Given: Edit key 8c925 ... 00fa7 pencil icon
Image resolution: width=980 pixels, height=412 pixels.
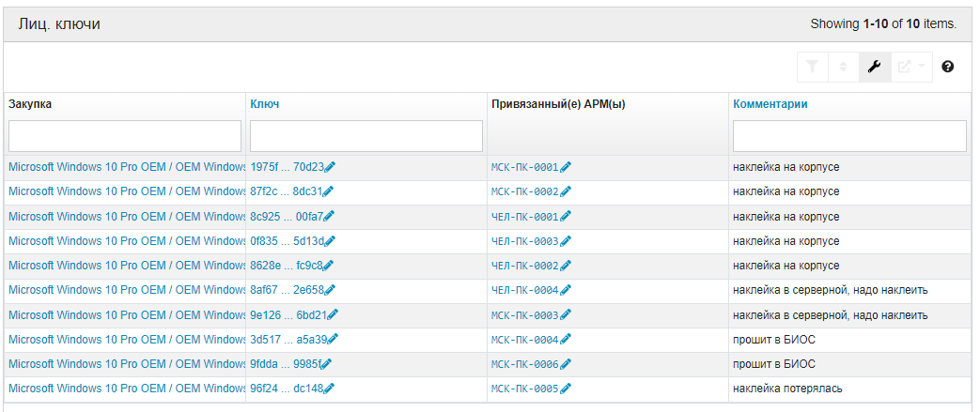Looking at the screenshot, I should point(329,217).
